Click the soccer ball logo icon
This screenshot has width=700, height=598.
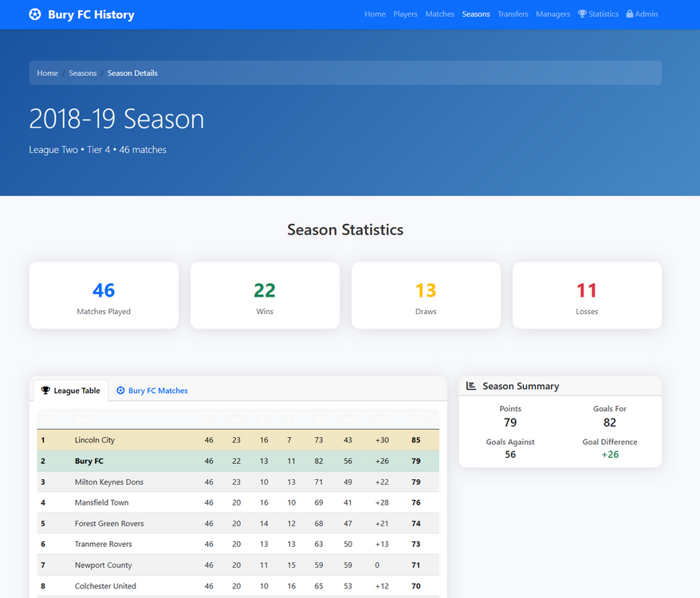pos(35,14)
